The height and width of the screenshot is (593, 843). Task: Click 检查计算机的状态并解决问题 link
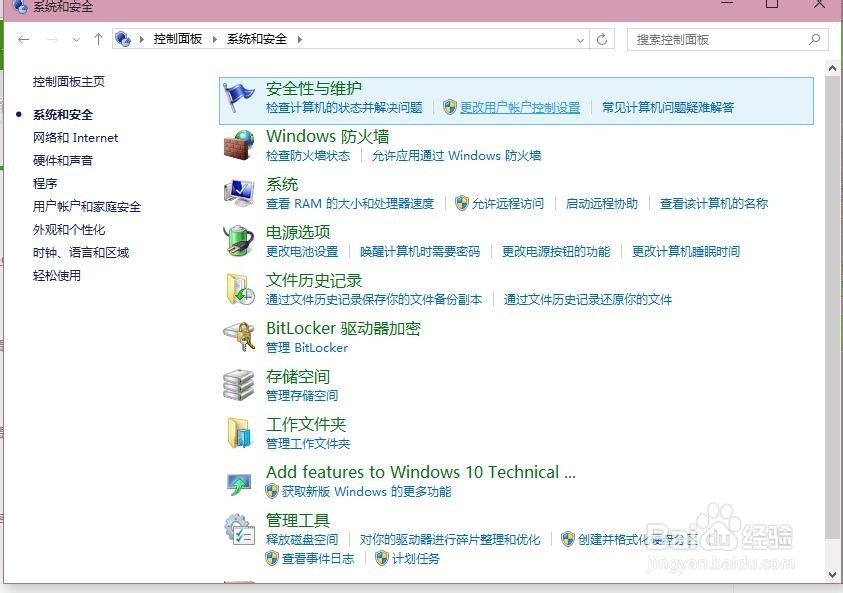click(x=344, y=108)
